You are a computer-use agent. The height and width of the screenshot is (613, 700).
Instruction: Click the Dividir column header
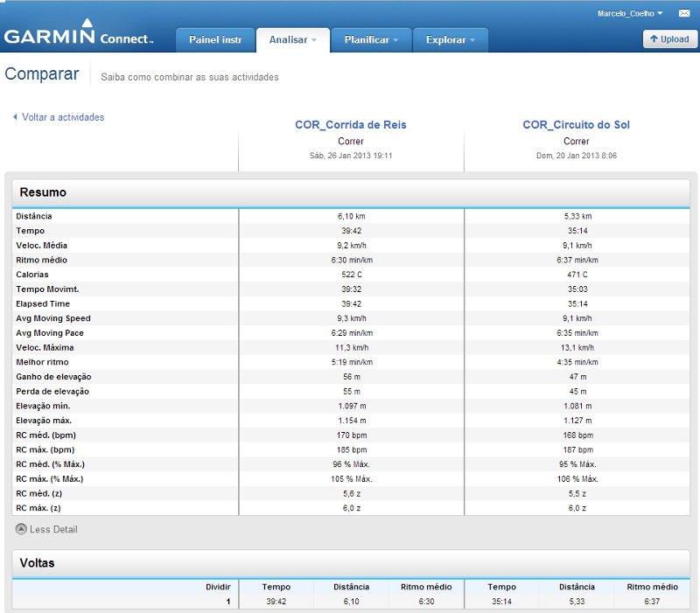[x=218, y=587]
